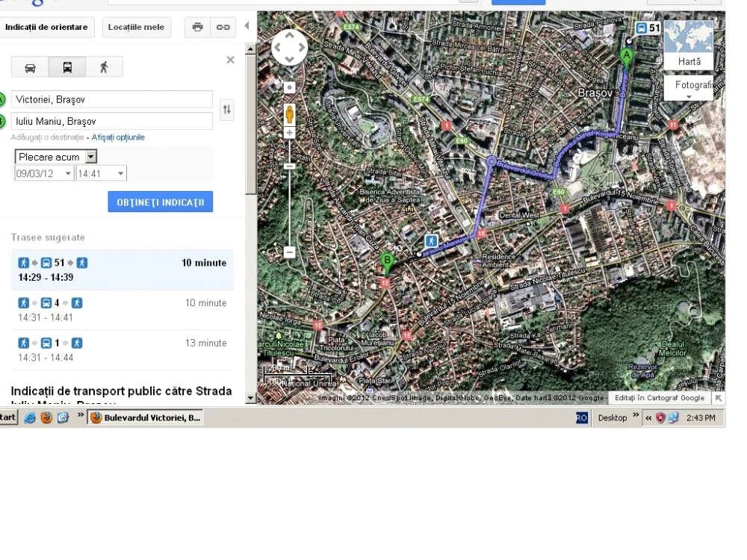
Task: Open the date 09/03/12 dropdown
Action: tap(44, 173)
